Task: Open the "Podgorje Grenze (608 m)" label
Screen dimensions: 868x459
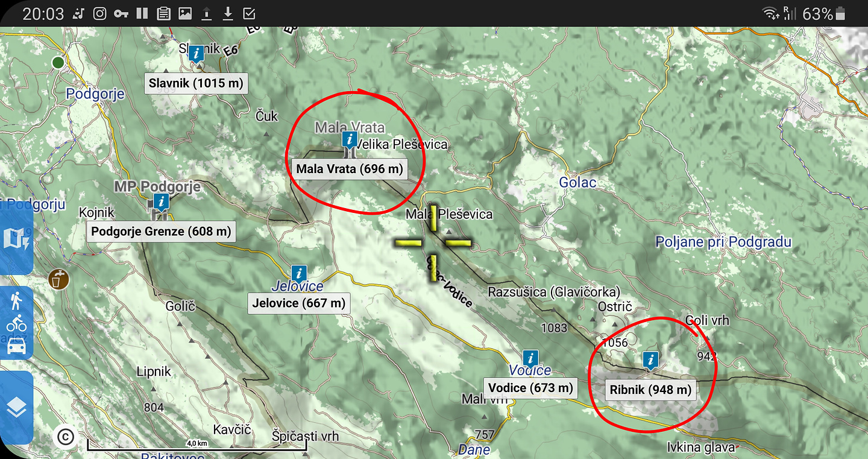Action: tap(161, 231)
